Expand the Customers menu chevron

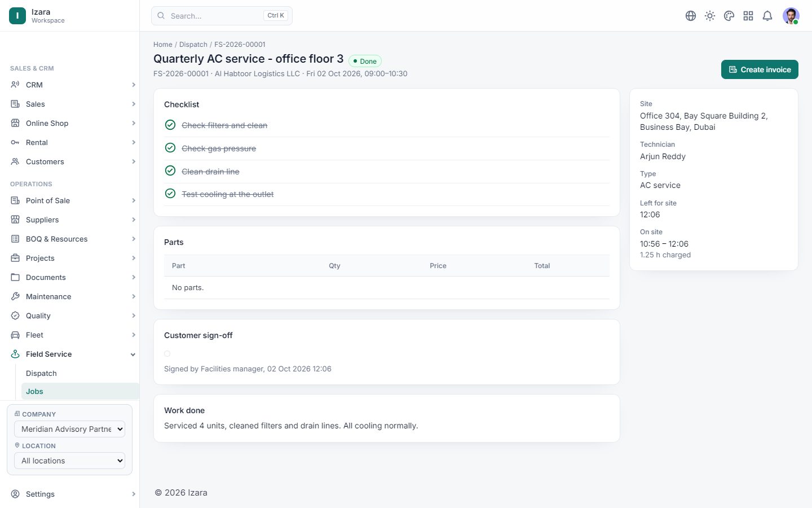[x=134, y=161]
